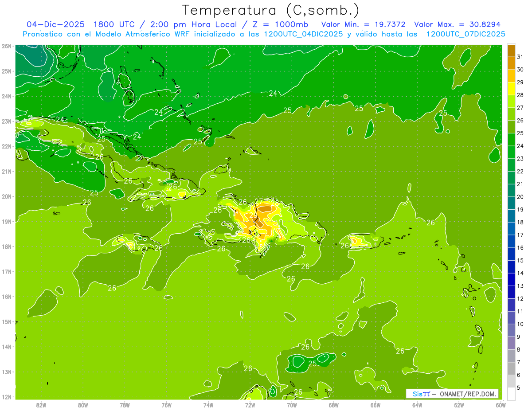Click the 'Temperatura (C,somb.)' title
This screenshot has width=532, height=411.
tap(271, 10)
